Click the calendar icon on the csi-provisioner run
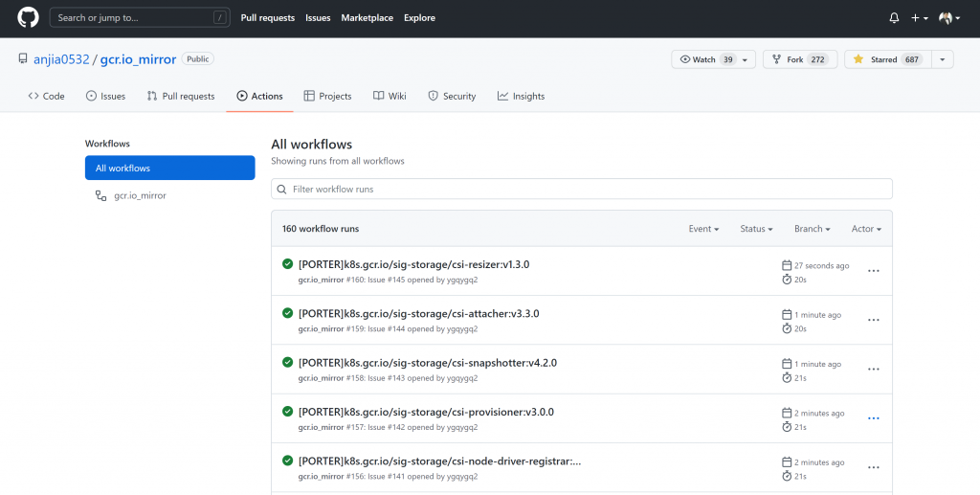 787,413
